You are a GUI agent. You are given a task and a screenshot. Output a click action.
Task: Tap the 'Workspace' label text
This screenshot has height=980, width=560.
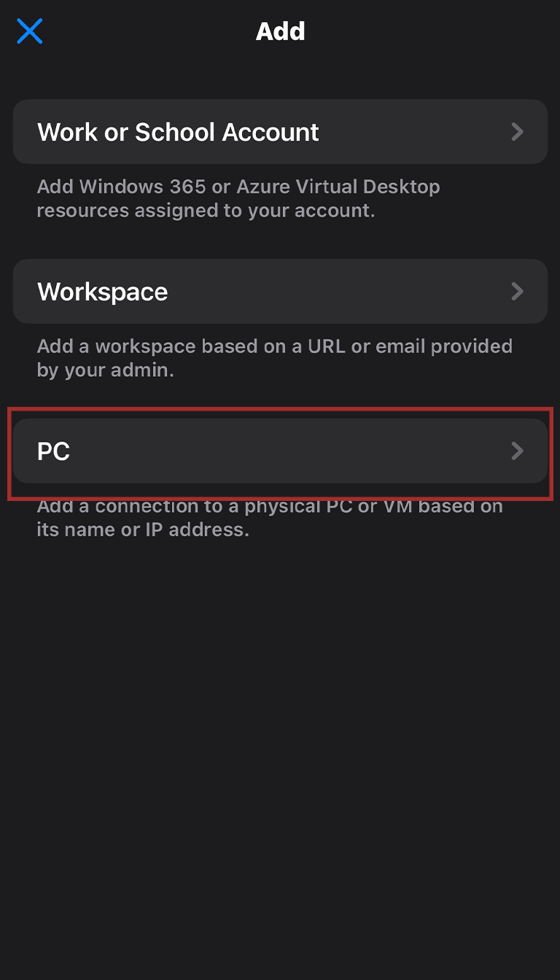click(x=103, y=292)
